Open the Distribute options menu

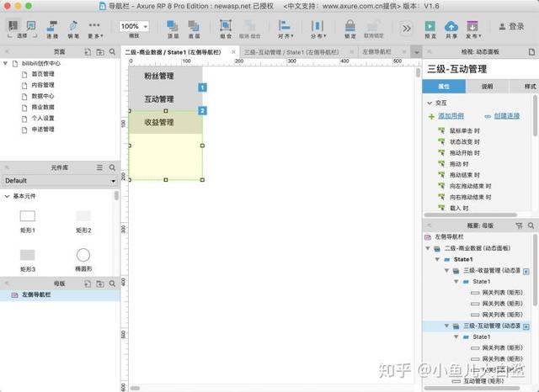tap(318, 29)
